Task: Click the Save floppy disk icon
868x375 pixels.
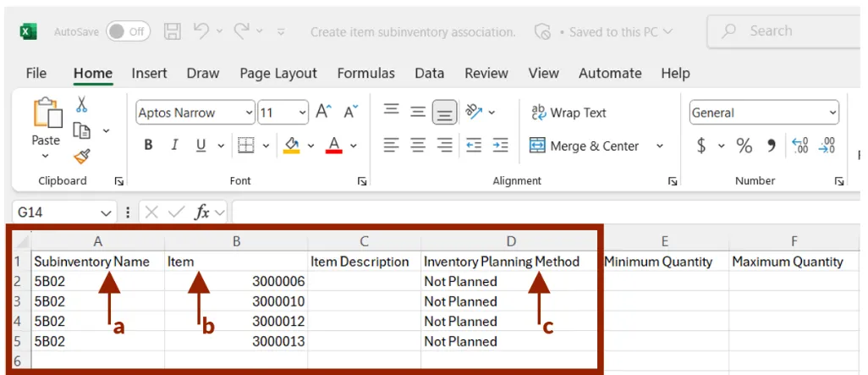Action: pyautogui.click(x=173, y=32)
